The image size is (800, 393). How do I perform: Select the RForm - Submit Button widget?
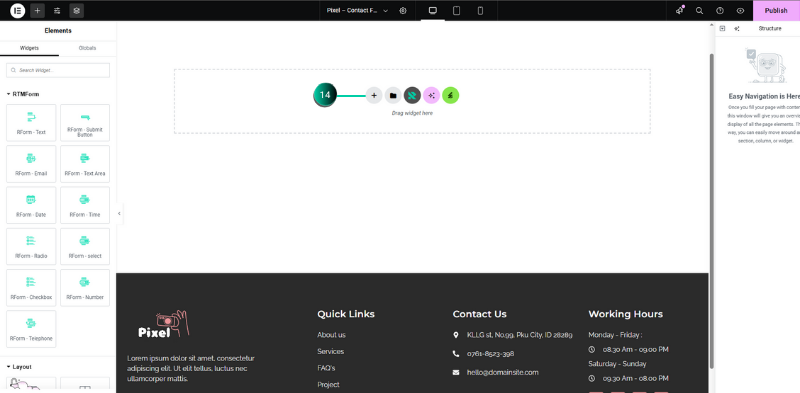click(85, 122)
